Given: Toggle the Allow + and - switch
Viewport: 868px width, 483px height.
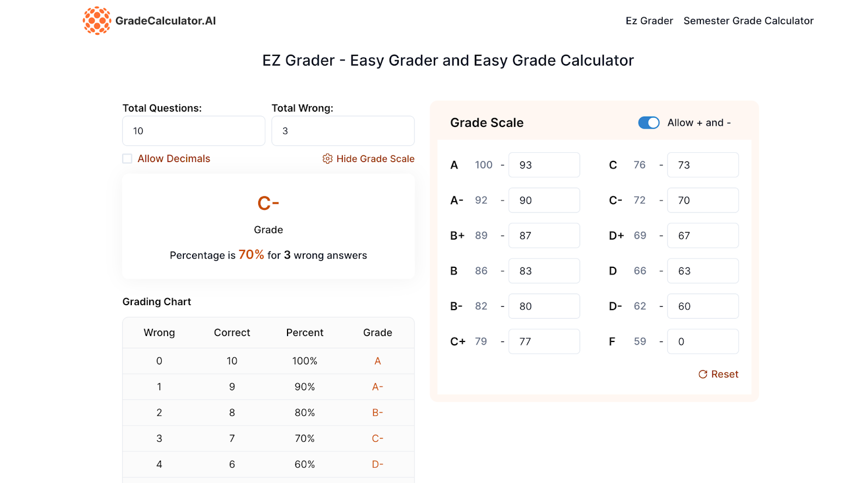Looking at the screenshot, I should pyautogui.click(x=649, y=123).
